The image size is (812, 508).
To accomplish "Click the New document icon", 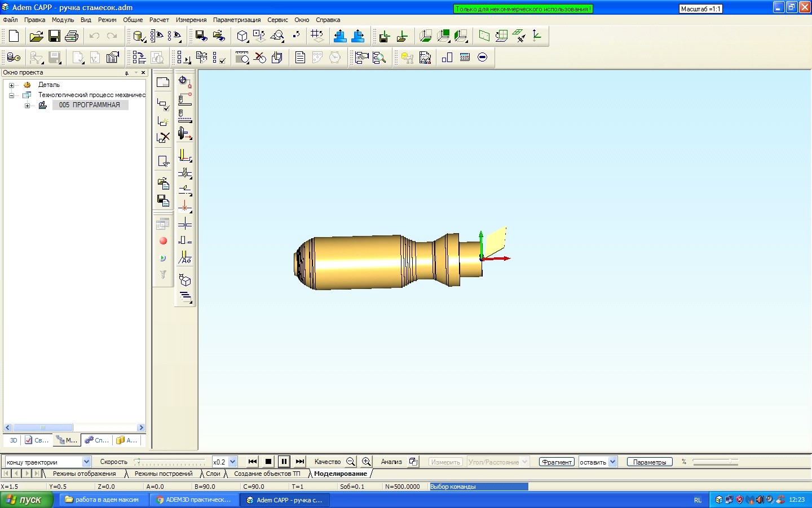I will click(x=14, y=36).
